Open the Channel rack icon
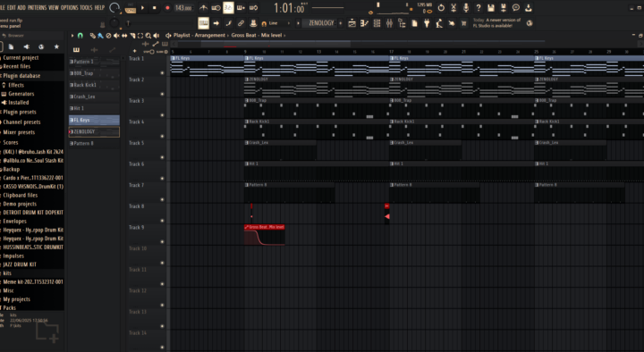Viewport: 644px width, 352px height. (x=377, y=23)
